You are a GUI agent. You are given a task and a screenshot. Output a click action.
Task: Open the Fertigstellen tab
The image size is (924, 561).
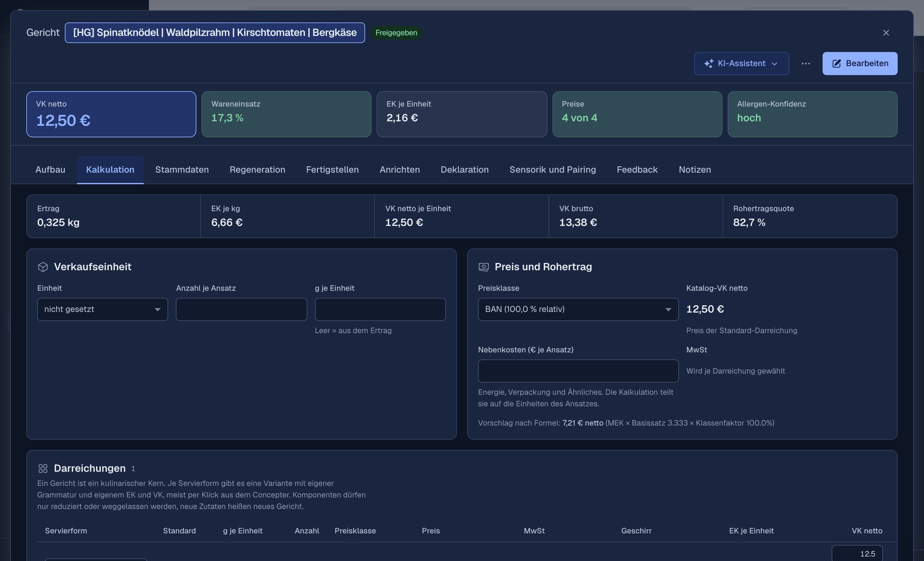tap(333, 170)
